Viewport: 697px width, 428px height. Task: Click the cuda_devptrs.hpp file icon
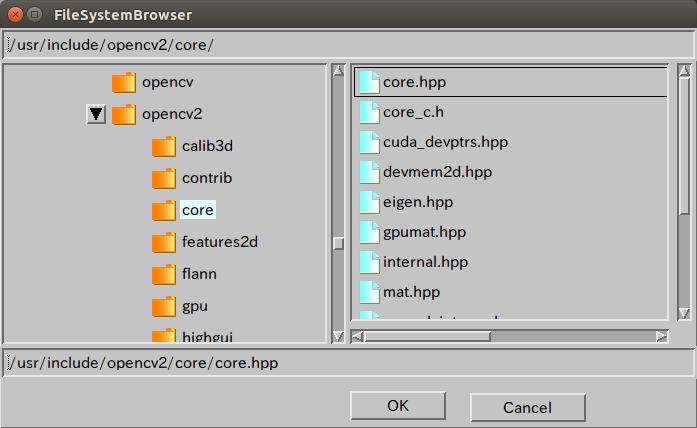pyautogui.click(x=369, y=142)
